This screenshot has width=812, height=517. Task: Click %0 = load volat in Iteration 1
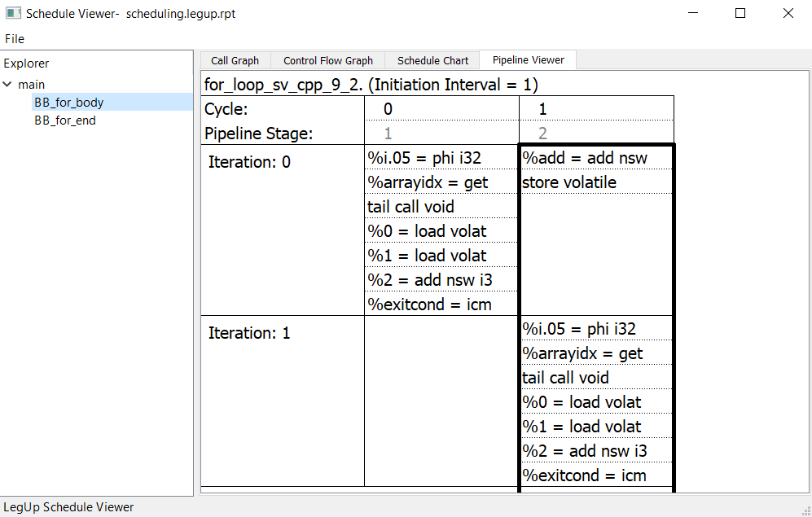click(x=596, y=401)
